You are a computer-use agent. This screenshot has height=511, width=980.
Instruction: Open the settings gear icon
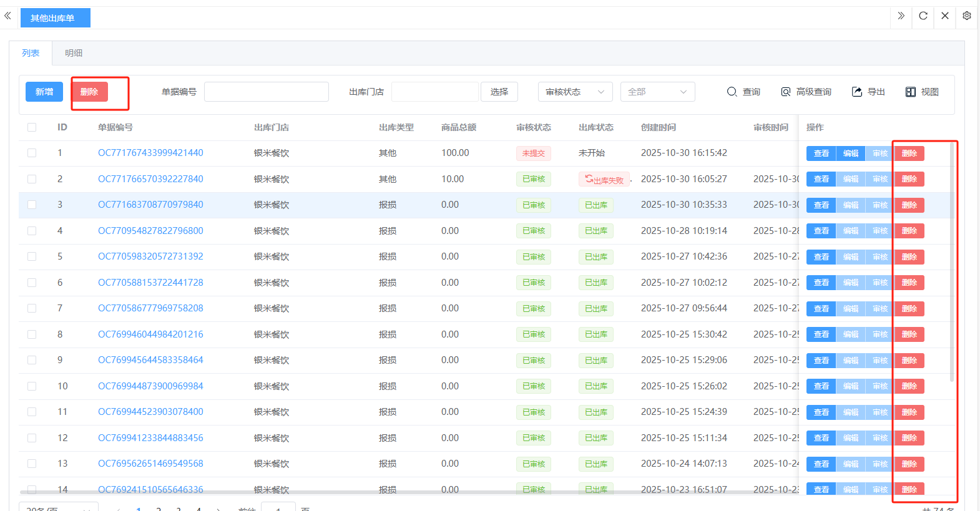(x=966, y=16)
